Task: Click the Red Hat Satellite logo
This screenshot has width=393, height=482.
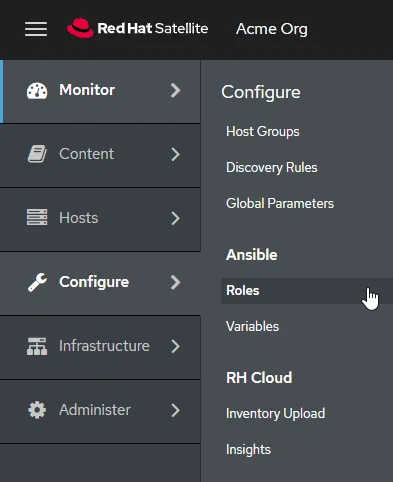Action: pos(137,28)
